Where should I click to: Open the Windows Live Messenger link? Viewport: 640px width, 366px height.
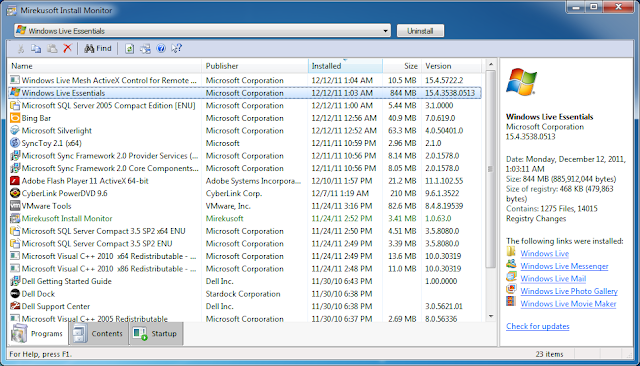click(x=564, y=266)
